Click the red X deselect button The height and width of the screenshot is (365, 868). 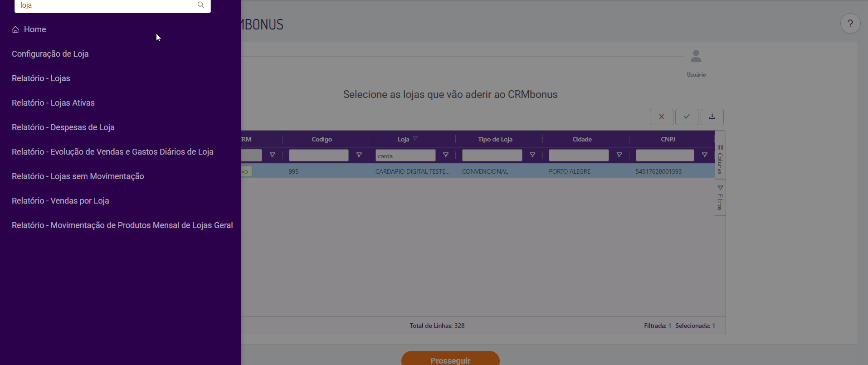pyautogui.click(x=662, y=117)
